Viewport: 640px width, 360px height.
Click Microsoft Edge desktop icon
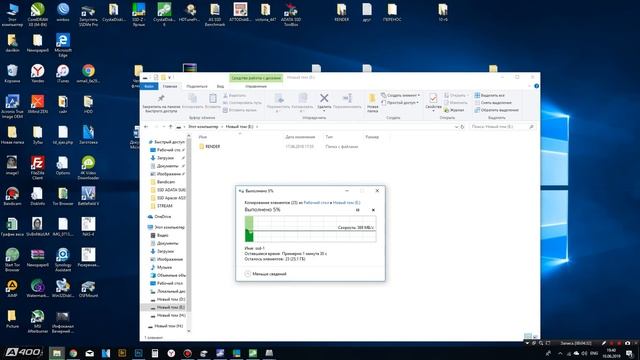point(63,45)
